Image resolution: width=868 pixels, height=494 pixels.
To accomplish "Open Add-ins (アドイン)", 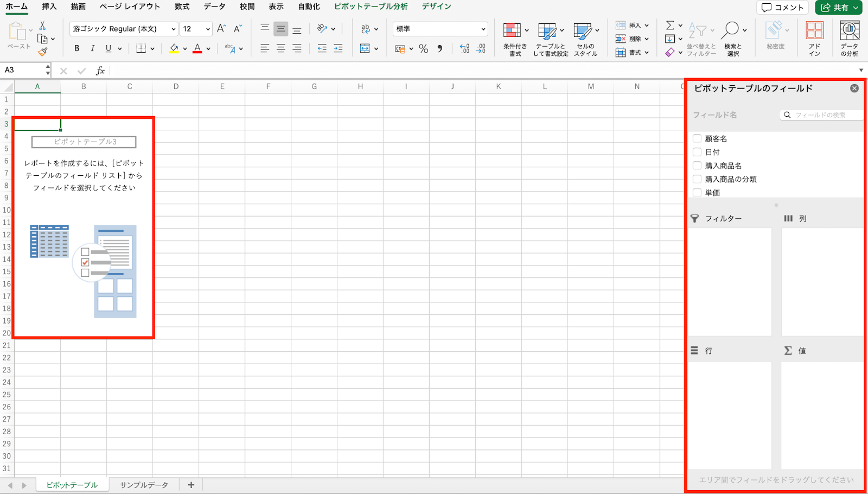I will point(814,39).
